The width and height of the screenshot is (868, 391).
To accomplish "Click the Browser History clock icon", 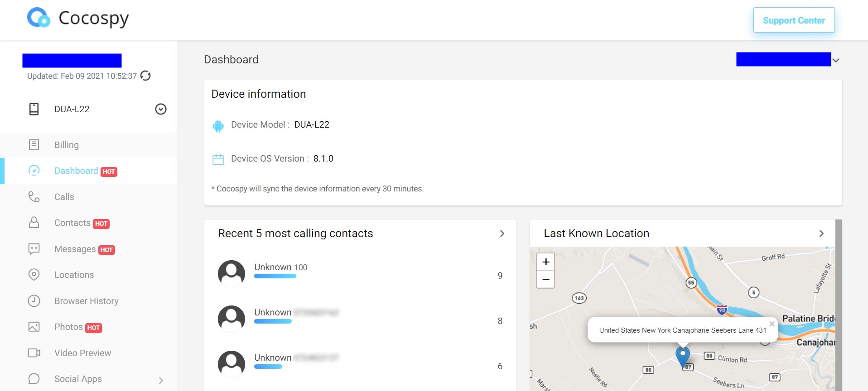I will pos(34,301).
